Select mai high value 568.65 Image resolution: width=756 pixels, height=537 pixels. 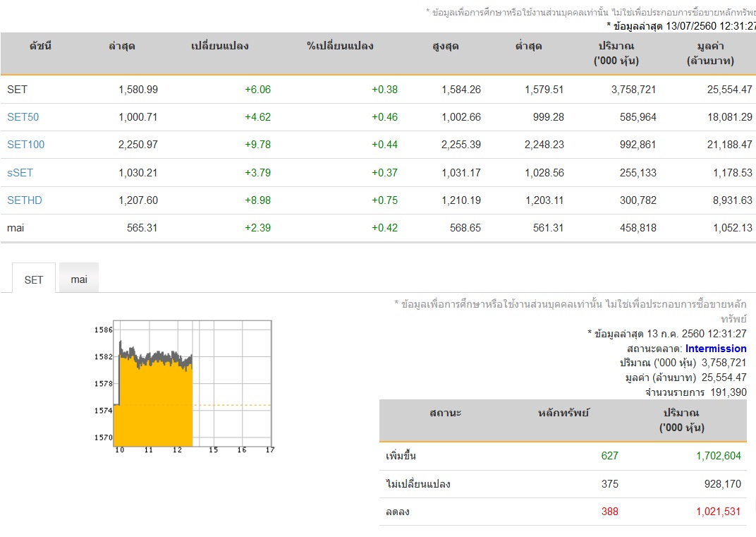point(465,228)
